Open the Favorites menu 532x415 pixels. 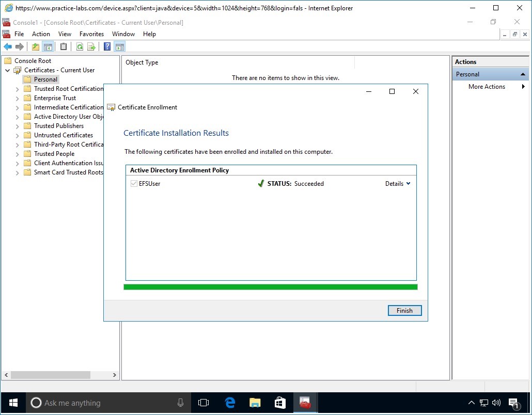pos(91,34)
